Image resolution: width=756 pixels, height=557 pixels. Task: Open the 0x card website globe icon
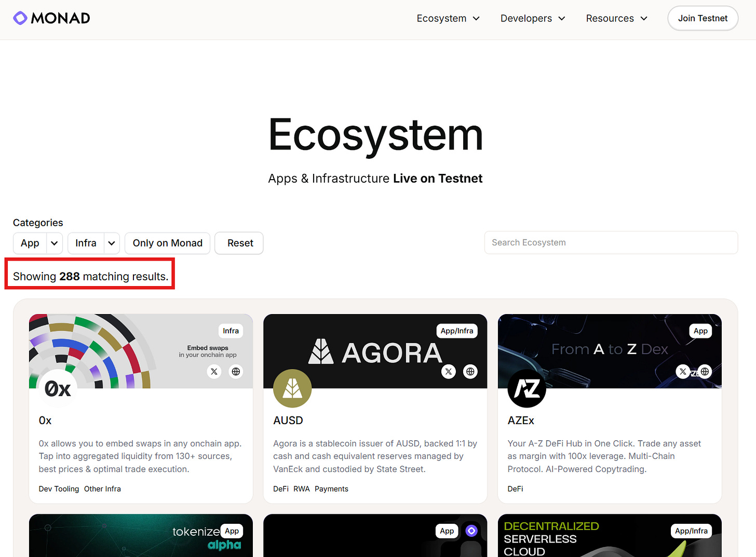click(236, 372)
